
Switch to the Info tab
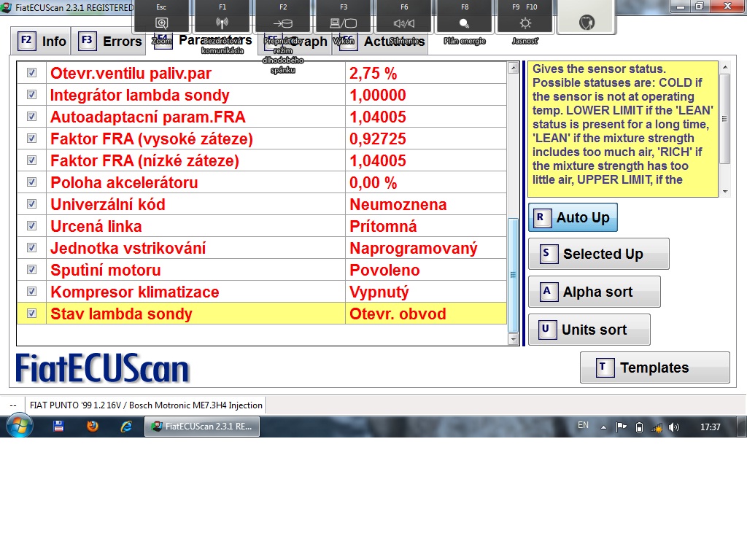(43, 42)
